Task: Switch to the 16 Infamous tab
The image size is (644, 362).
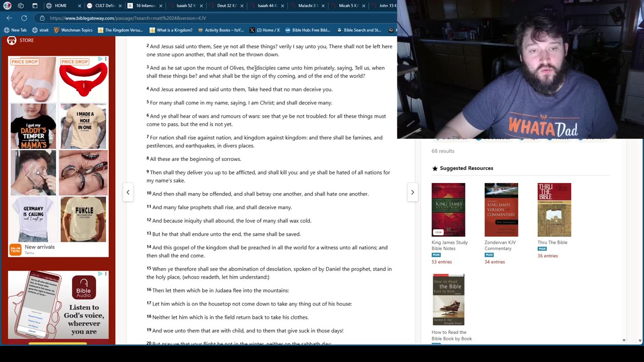Action: click(x=145, y=6)
